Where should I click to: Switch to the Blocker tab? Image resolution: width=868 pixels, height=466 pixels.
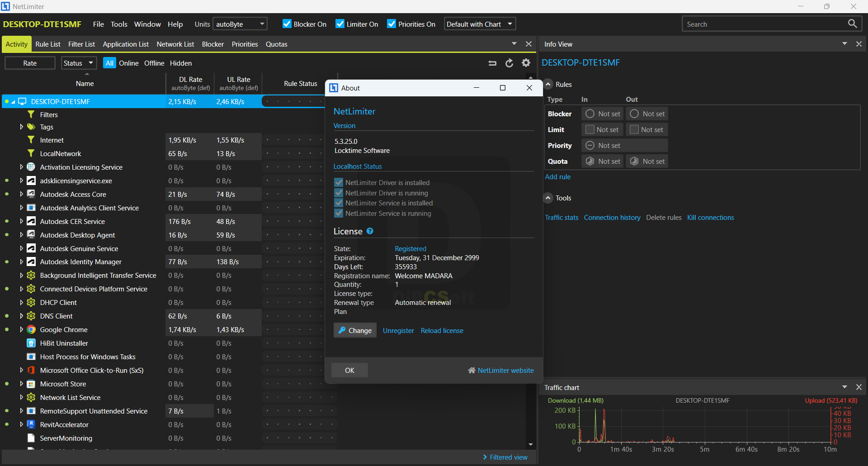[213, 44]
